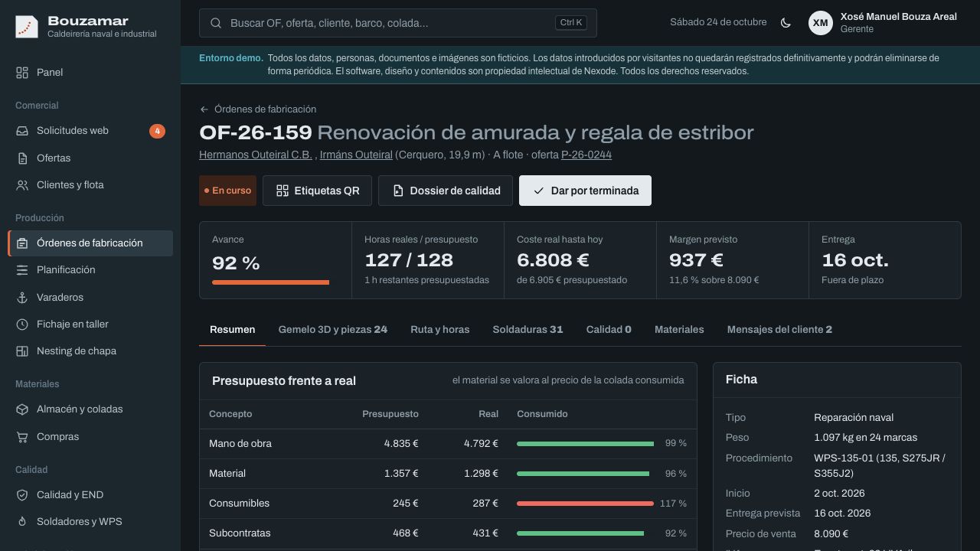The image size is (980, 551).
Task: Click the Clientes y flota people icon
Action: pos(22,185)
